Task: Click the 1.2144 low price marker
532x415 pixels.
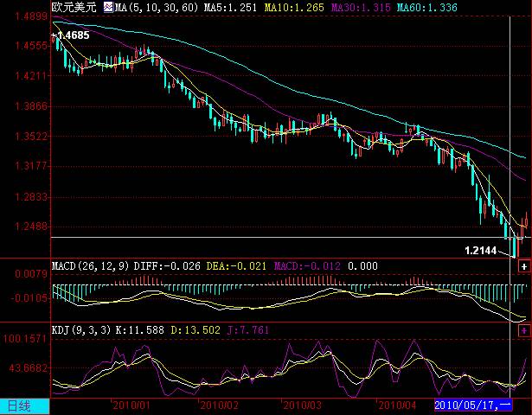Action: pos(480,251)
